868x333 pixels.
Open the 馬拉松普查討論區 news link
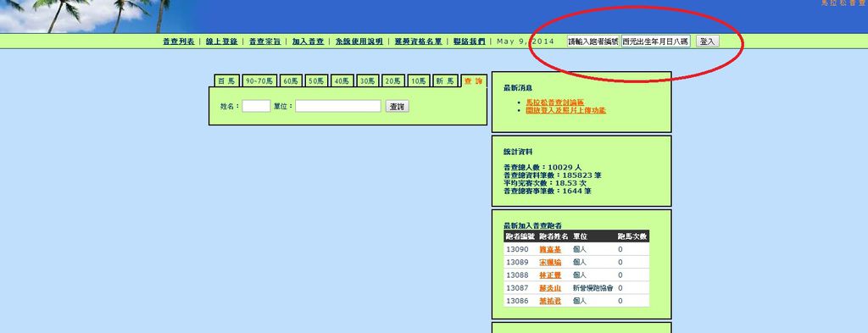554,103
